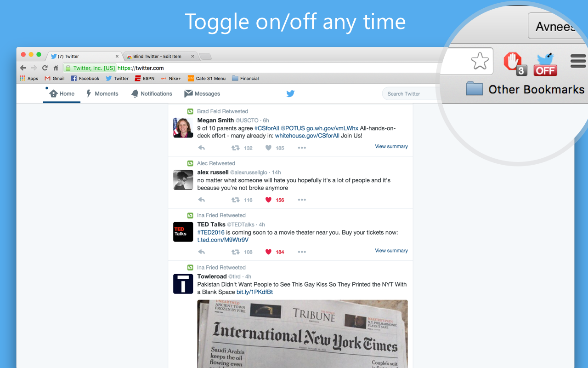Screen dimensions: 588x368
Task: Expand the Financial bookmarks folder
Action: pyautogui.click(x=245, y=78)
